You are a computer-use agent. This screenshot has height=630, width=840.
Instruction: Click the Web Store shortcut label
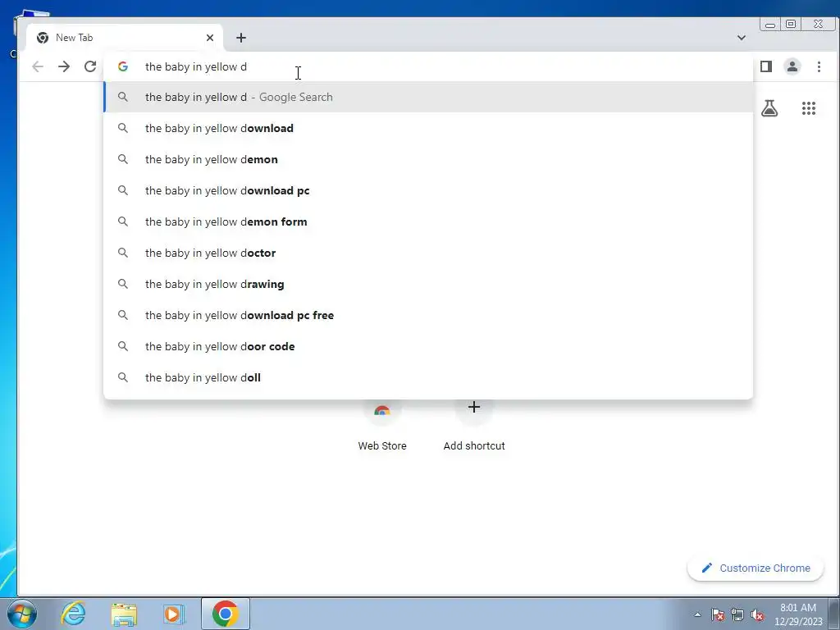382,445
